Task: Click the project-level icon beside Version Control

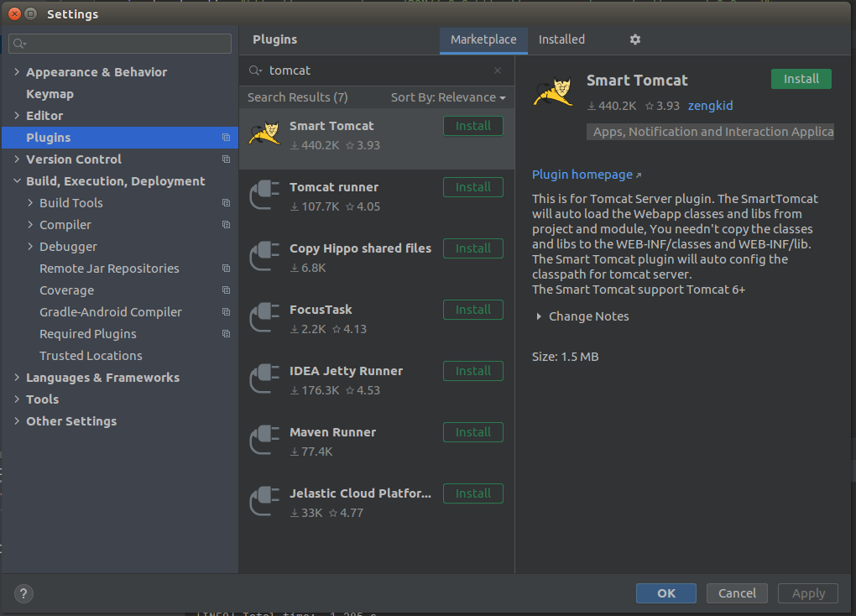Action: [x=226, y=159]
